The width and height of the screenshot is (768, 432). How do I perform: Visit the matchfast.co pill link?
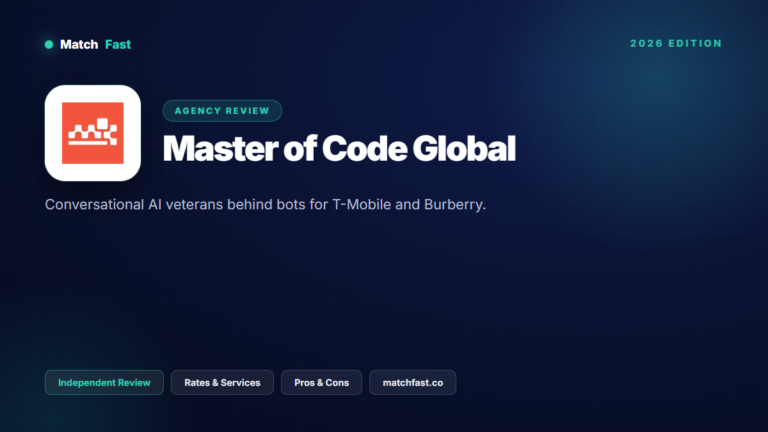413,383
